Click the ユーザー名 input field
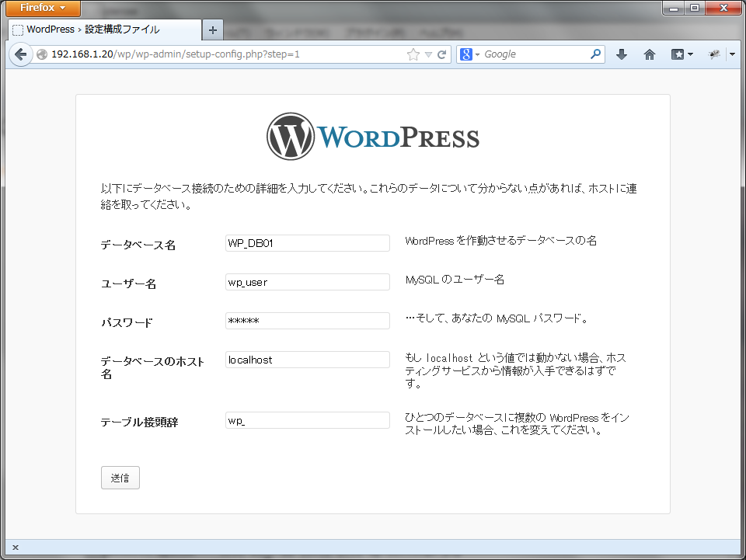 point(308,282)
